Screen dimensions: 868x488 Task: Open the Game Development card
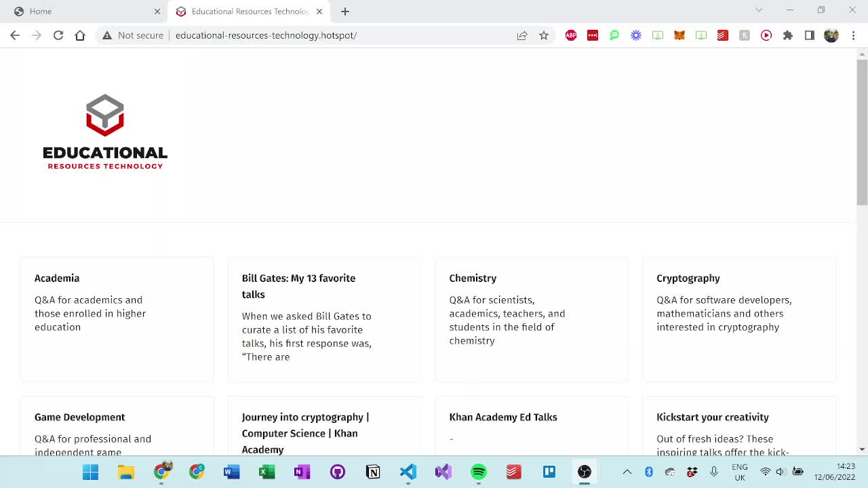[x=117, y=426]
